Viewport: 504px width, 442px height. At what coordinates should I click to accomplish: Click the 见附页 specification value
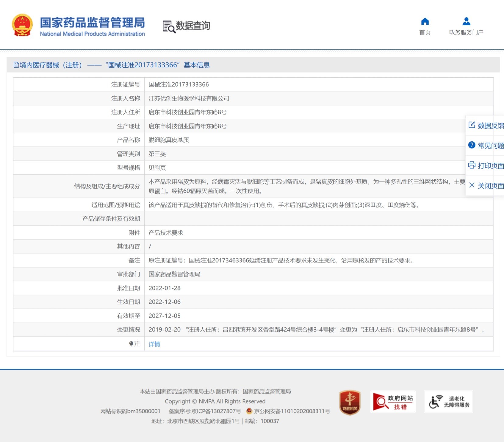(x=157, y=168)
